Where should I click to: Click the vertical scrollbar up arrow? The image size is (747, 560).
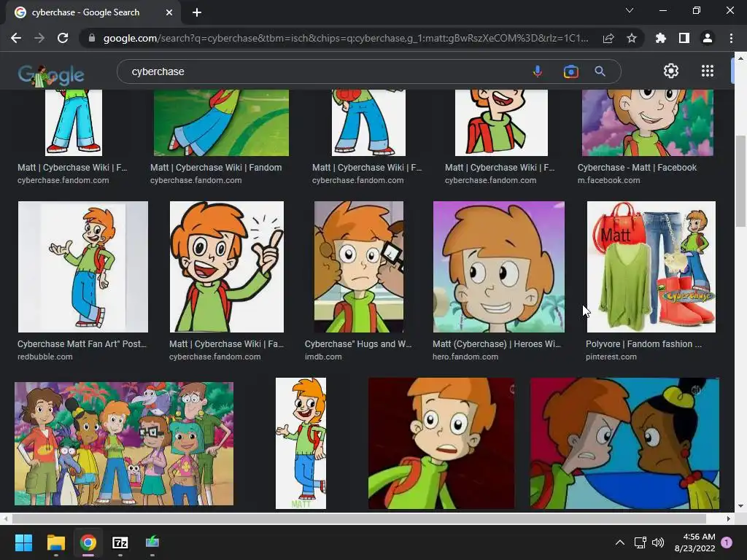click(x=740, y=58)
